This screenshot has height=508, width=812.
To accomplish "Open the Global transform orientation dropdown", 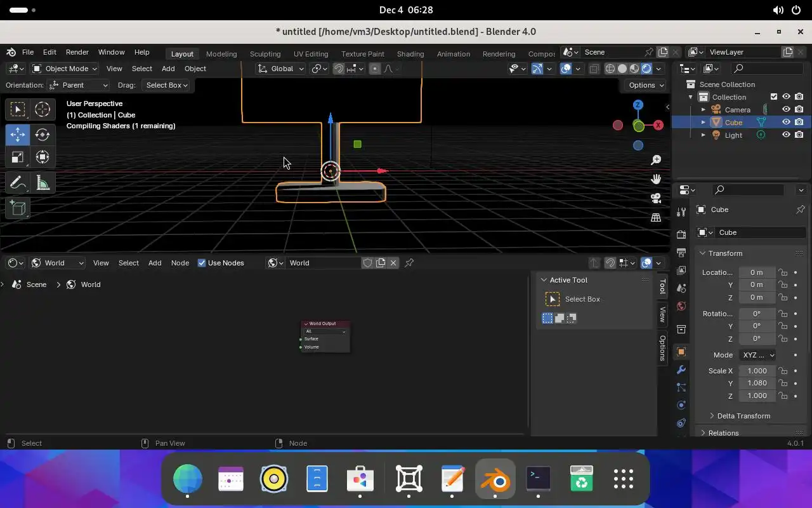I will (x=281, y=69).
